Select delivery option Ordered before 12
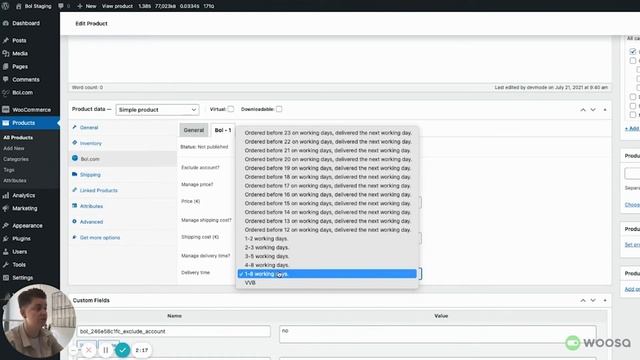Viewport: 640px width, 360px height. click(x=327, y=230)
